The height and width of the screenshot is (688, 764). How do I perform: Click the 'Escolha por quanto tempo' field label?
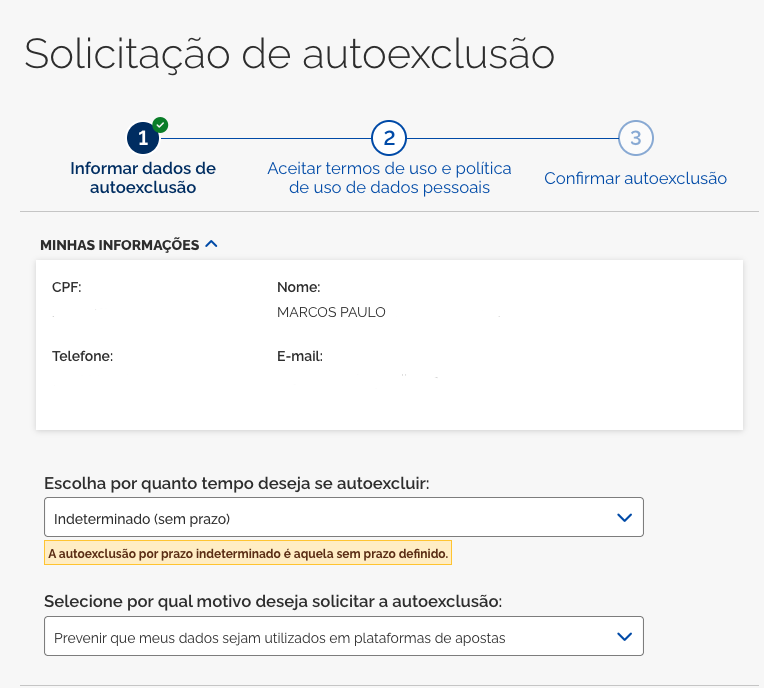(237, 483)
